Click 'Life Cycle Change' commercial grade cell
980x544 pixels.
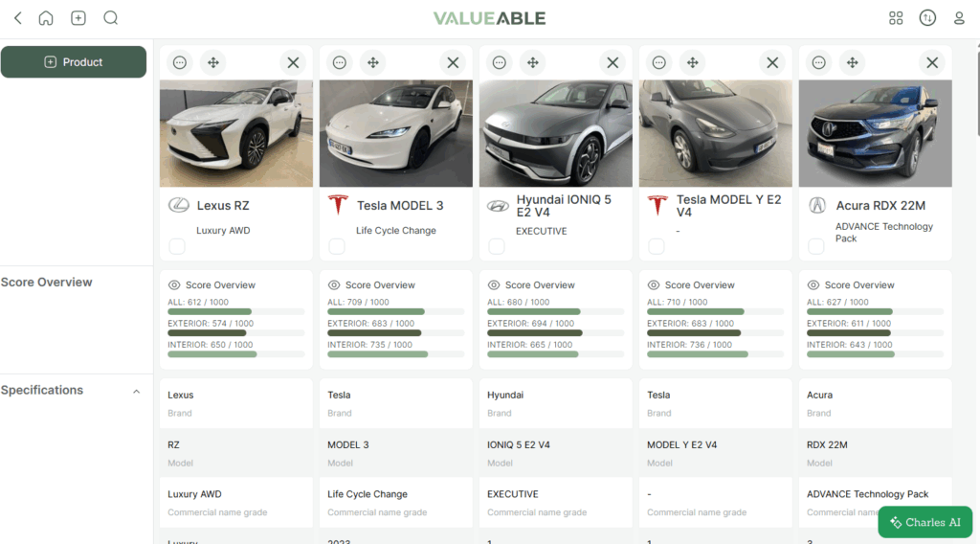pos(396,503)
